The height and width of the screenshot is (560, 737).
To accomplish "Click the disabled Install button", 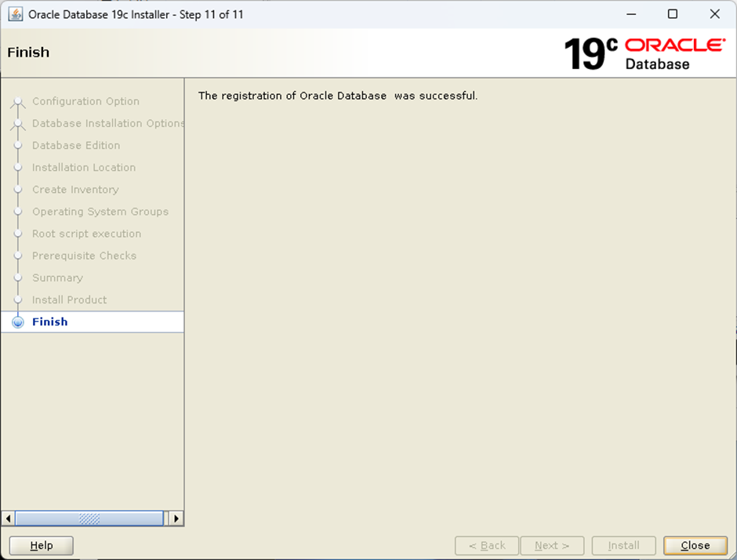I will tap(623, 545).
